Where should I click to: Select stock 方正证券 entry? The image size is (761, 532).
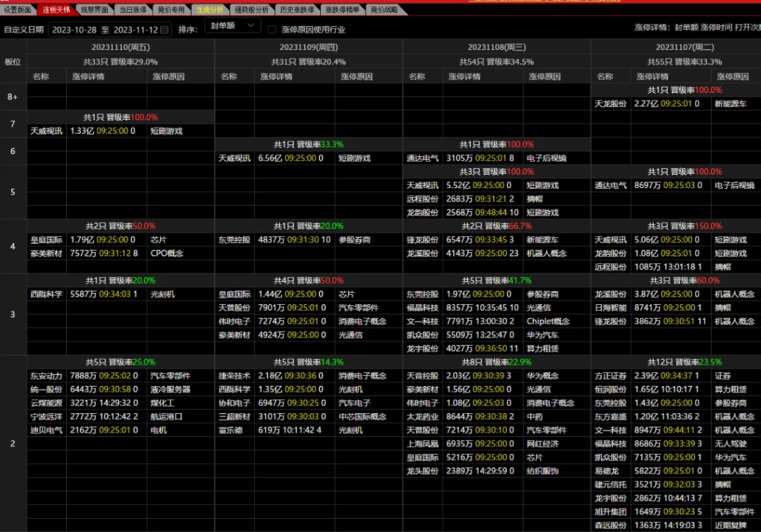coord(609,376)
